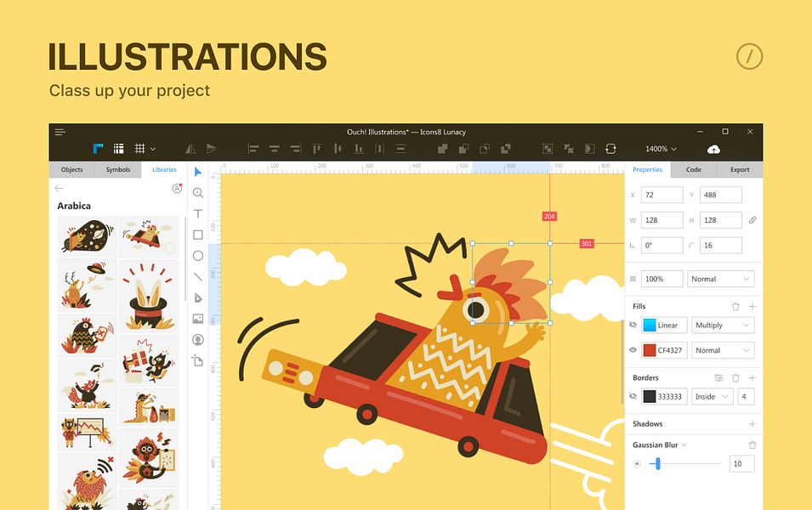
Task: Open the Inside border position dropdown
Action: (712, 396)
